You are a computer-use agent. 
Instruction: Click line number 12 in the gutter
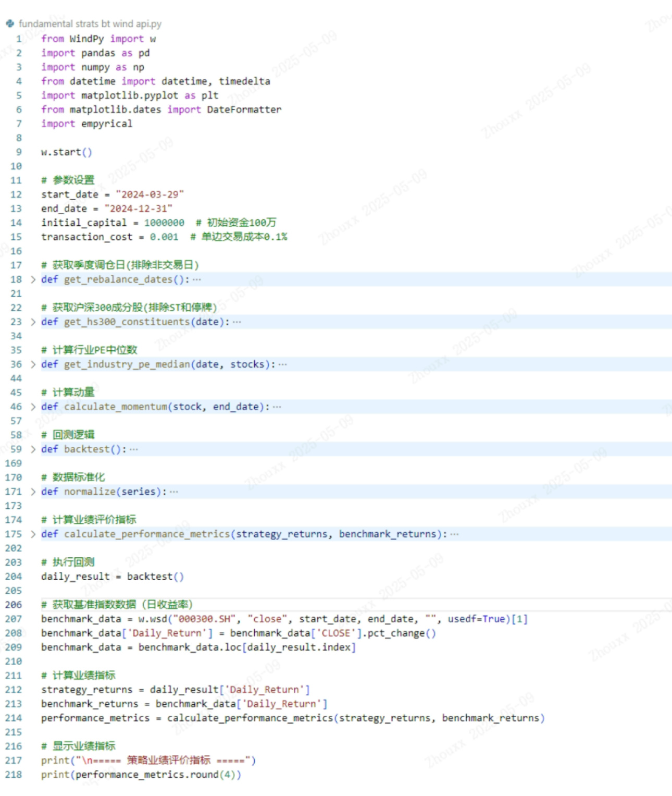(x=16, y=194)
